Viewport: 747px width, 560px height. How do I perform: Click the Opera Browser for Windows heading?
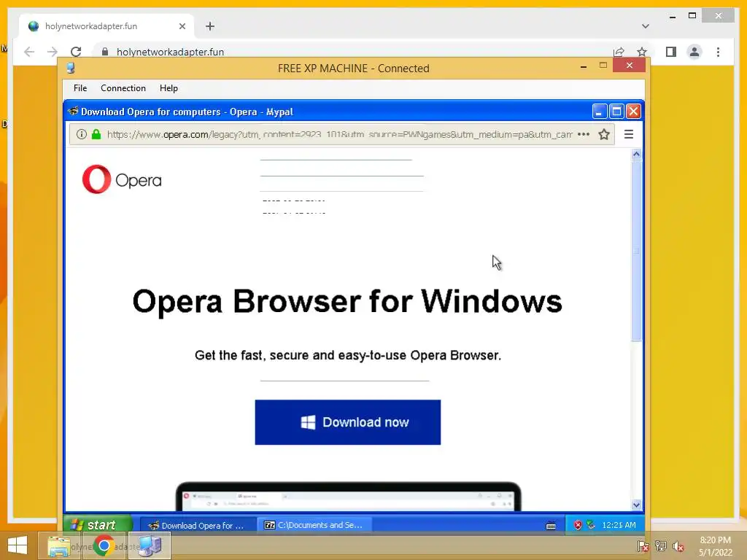pyautogui.click(x=347, y=301)
